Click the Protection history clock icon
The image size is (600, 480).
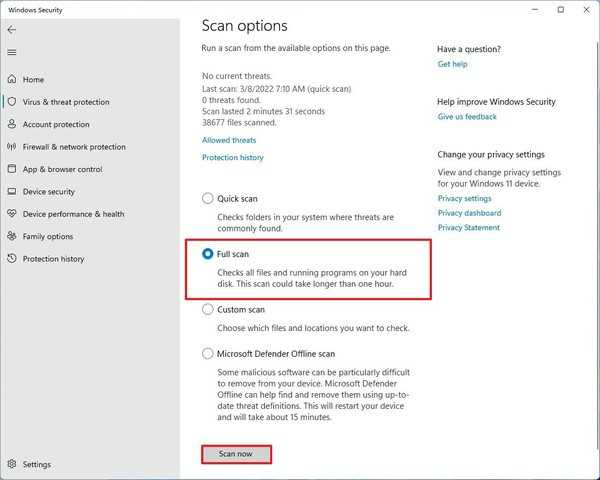coord(12,258)
